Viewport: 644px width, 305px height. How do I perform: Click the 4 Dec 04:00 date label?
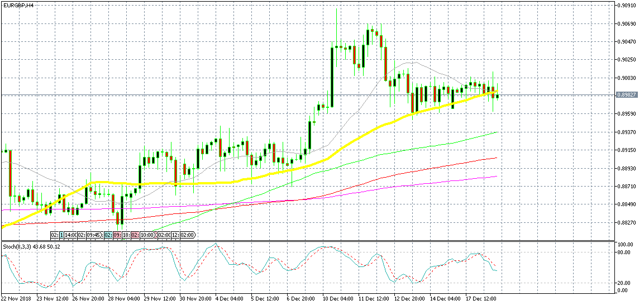point(229,299)
